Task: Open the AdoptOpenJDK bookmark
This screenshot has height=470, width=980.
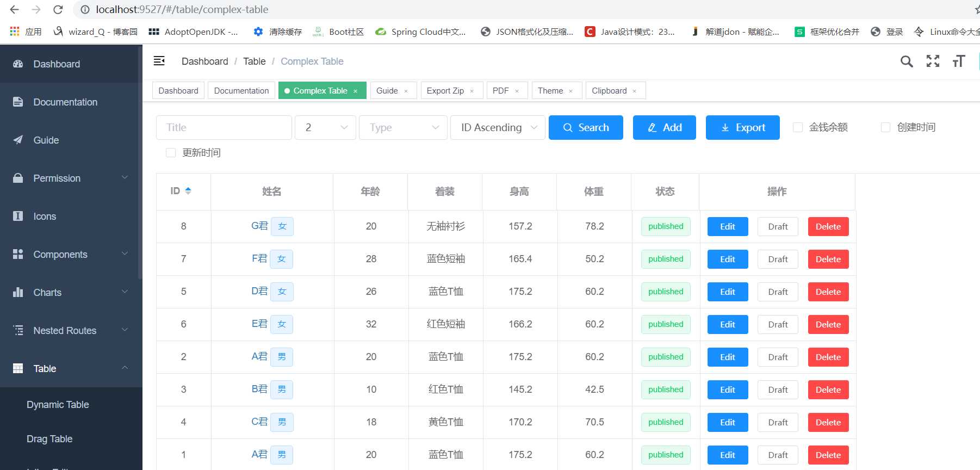Action: [x=193, y=32]
